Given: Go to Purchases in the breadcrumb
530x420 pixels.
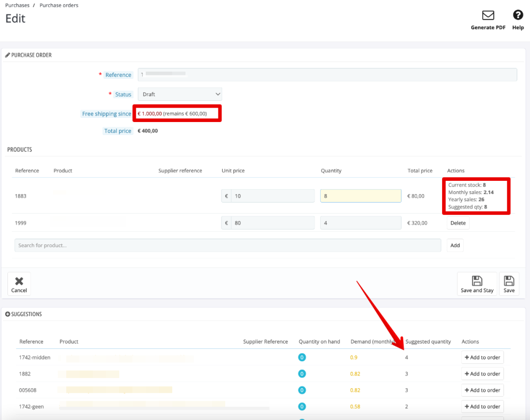Looking at the screenshot, I should (x=17, y=5).
